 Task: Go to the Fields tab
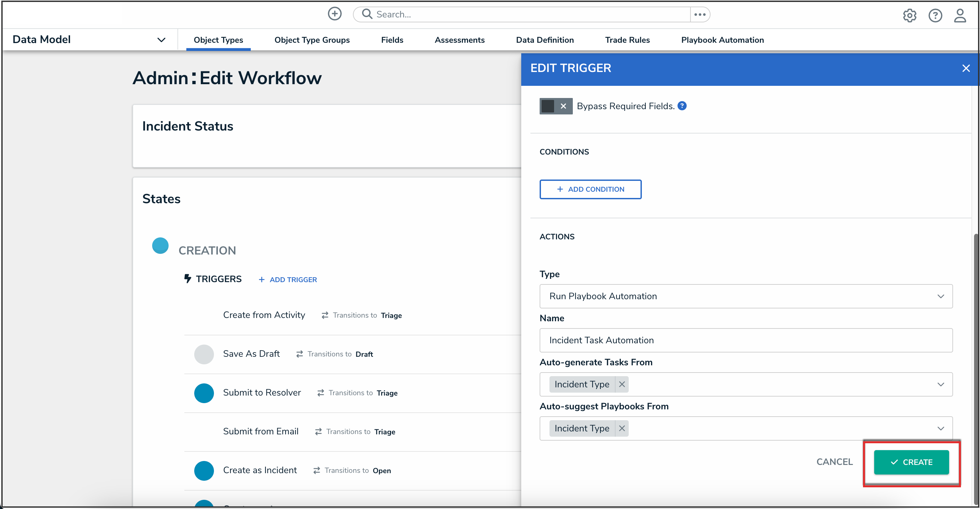point(392,40)
